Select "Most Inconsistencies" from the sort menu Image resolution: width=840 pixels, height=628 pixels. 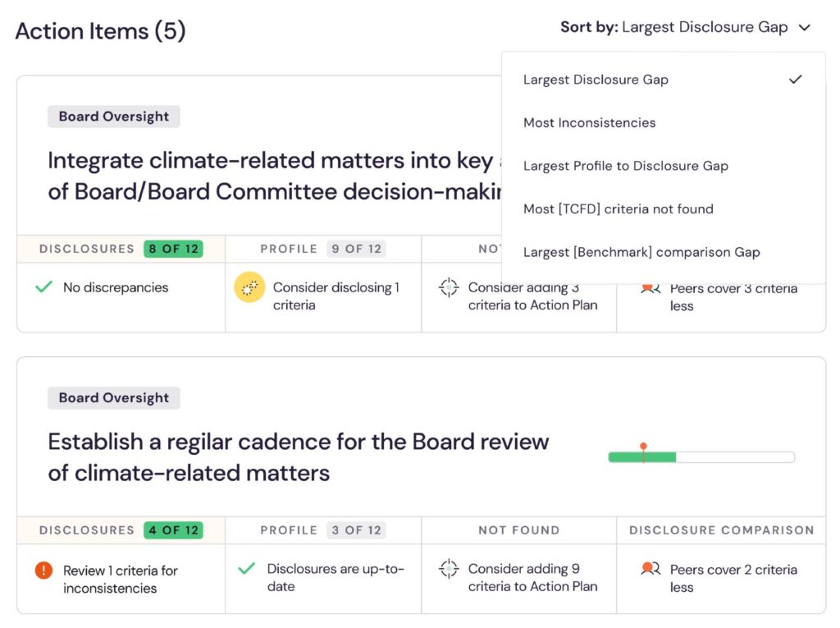[590, 122]
